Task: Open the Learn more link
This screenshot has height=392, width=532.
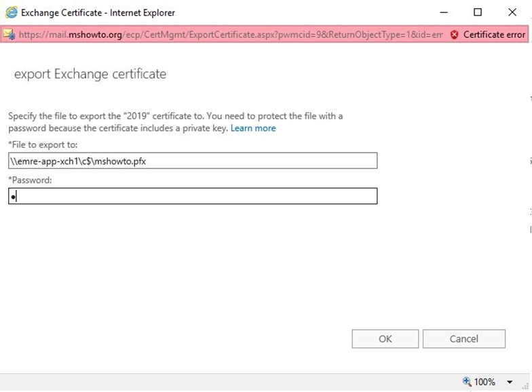Action: (x=253, y=128)
